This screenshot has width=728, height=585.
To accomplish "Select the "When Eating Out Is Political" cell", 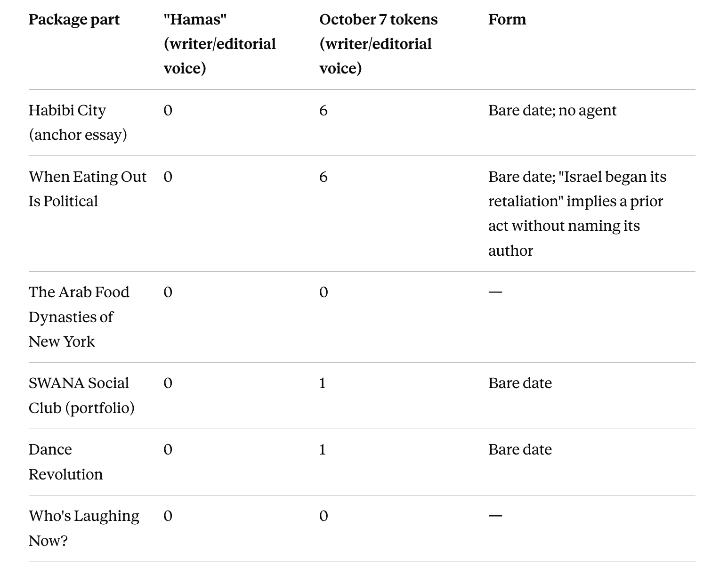I will coord(88,189).
